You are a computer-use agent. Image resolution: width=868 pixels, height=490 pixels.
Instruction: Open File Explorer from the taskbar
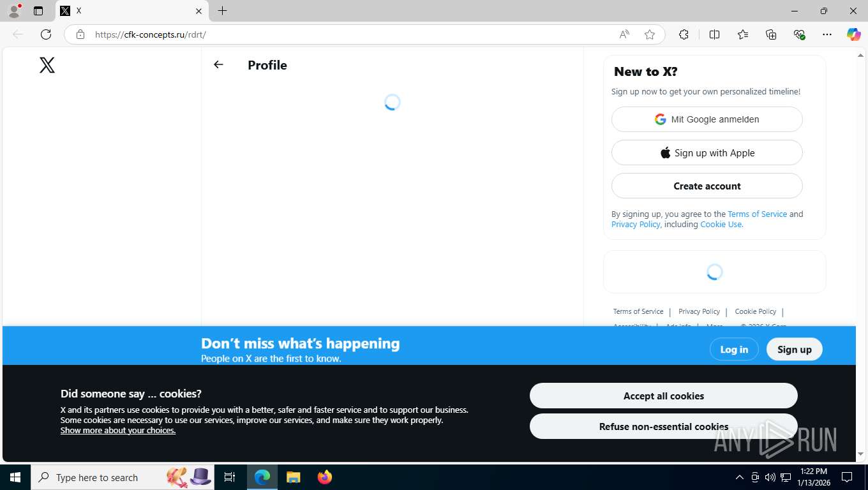click(293, 477)
